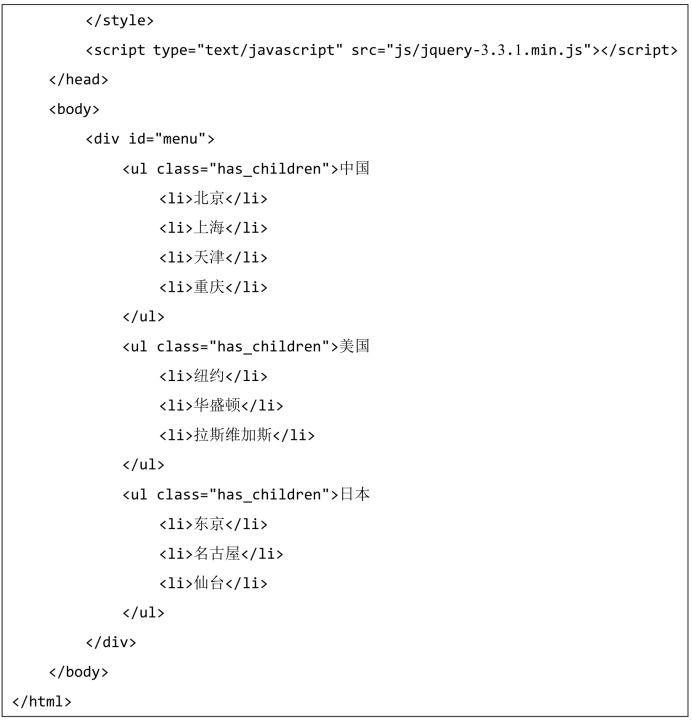Click the ul line containing 中国

[246, 169]
